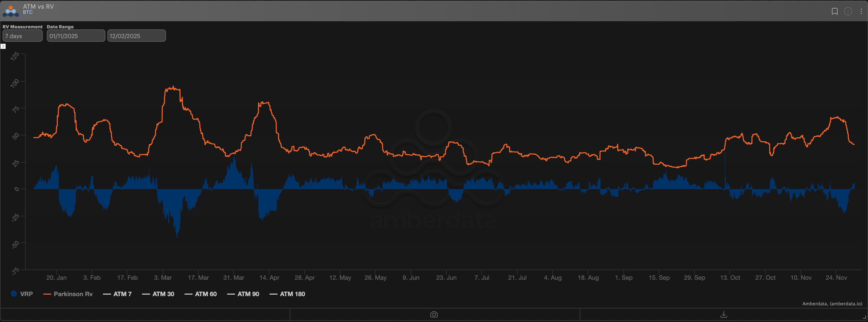The height and width of the screenshot is (322, 868).
Task: Click the Amberdata logo icon
Action: point(10,11)
